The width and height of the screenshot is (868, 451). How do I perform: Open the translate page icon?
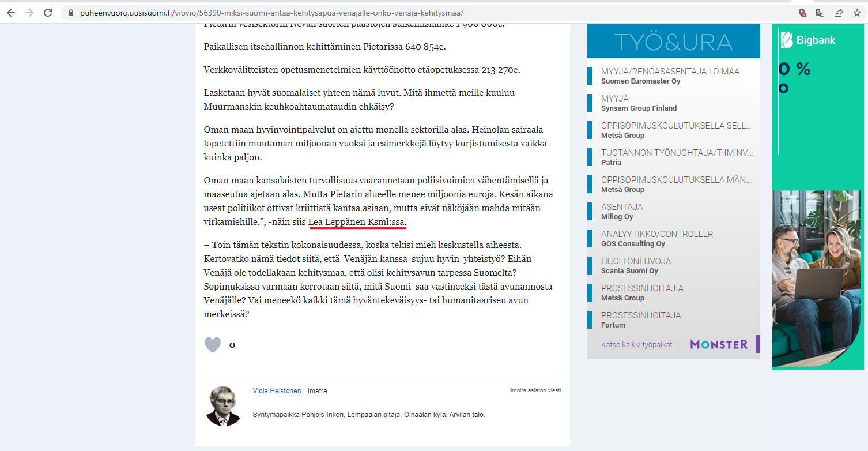pos(820,13)
